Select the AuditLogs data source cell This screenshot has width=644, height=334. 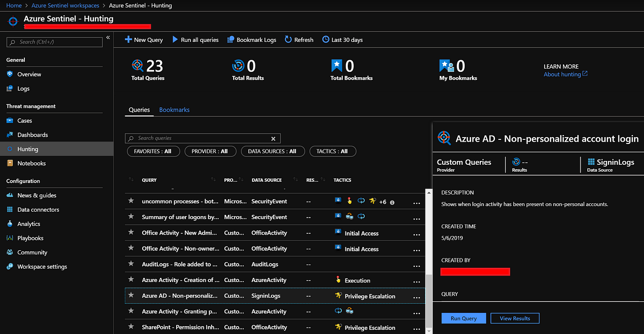click(x=265, y=265)
